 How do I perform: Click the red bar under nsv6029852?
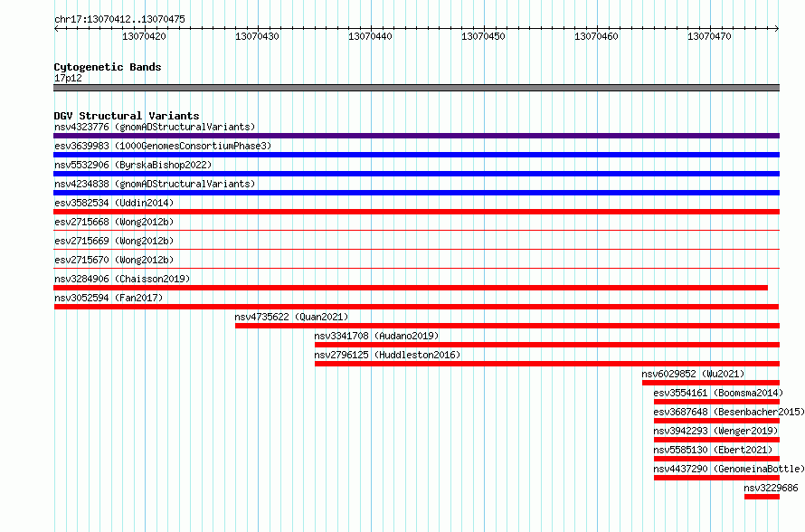pos(711,383)
